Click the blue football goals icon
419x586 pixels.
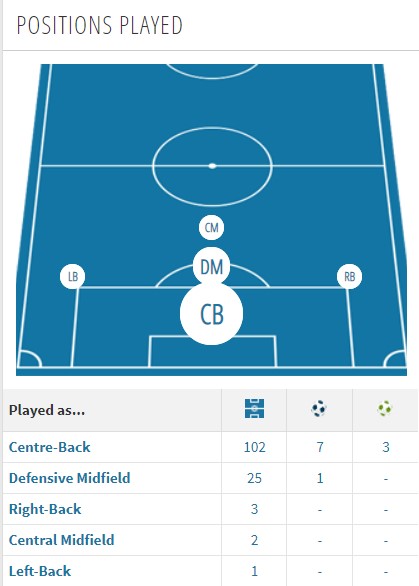pyautogui.click(x=319, y=408)
